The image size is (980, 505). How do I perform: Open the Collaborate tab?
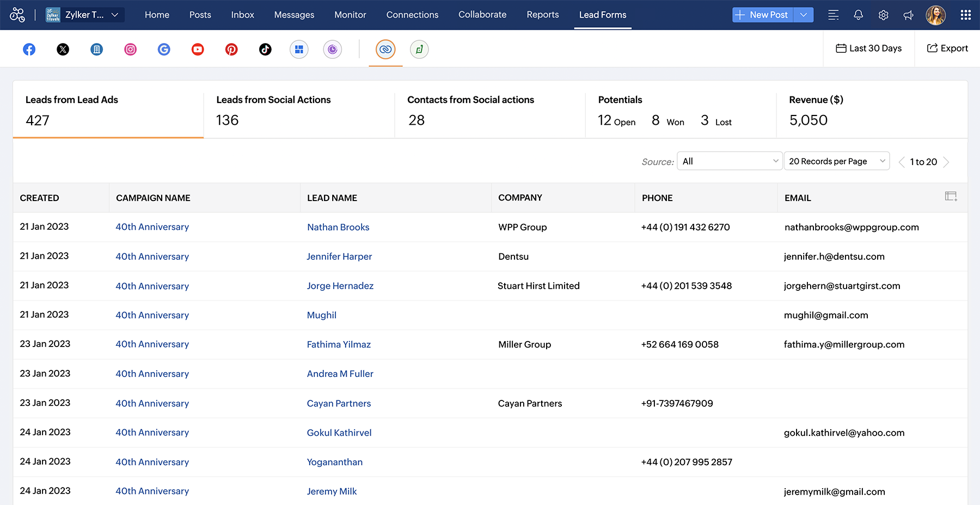click(x=482, y=15)
